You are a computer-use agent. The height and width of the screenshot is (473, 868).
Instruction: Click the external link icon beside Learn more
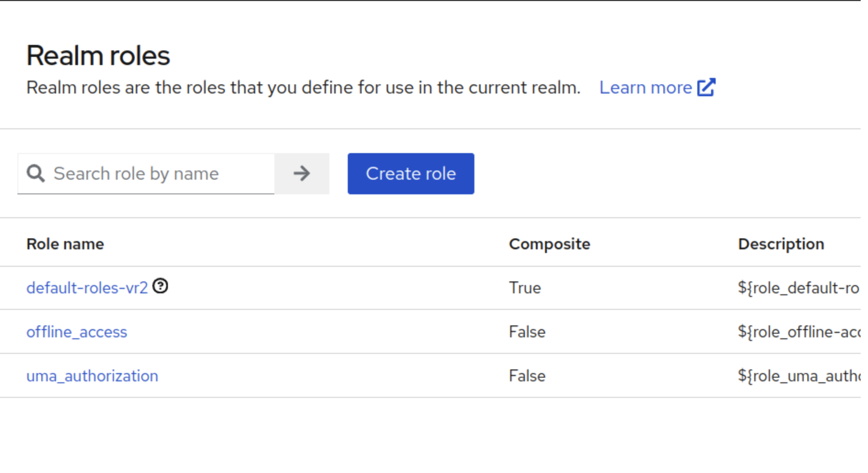click(x=706, y=88)
